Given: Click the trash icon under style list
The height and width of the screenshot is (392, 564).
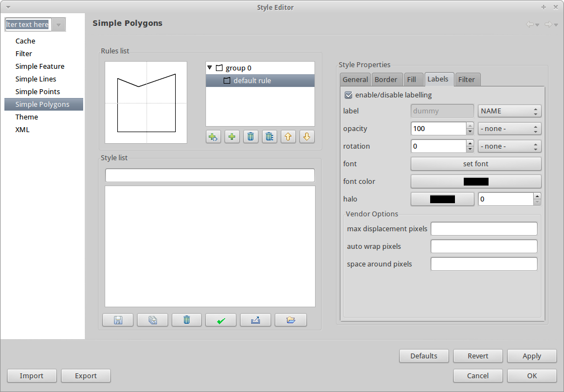Looking at the screenshot, I should (x=187, y=320).
